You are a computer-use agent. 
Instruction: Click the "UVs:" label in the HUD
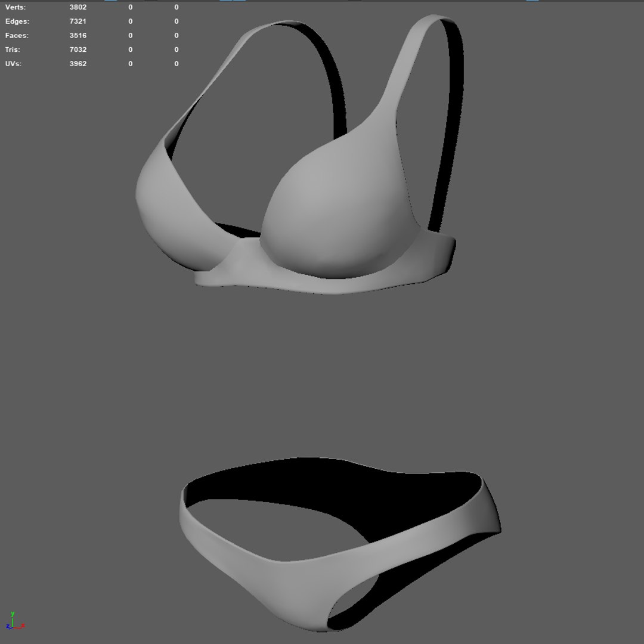[13, 64]
